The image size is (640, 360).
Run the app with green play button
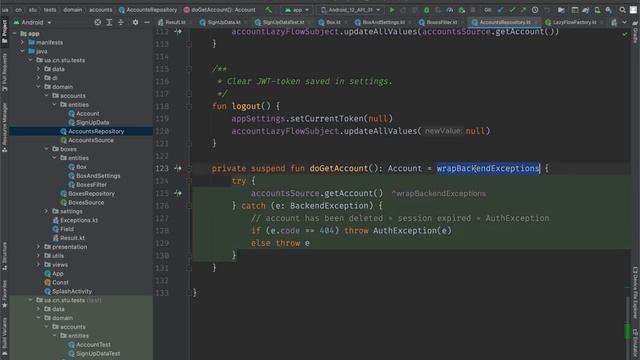(392, 10)
